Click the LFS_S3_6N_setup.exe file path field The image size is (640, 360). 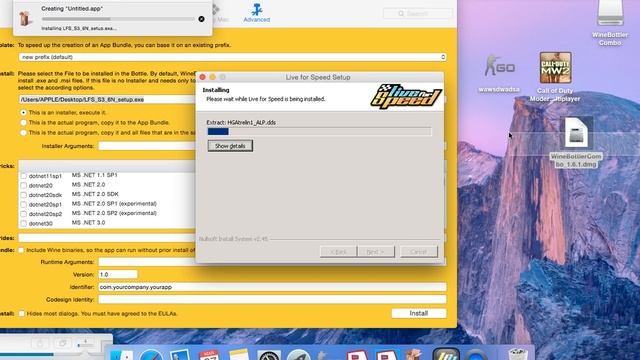click(107, 99)
